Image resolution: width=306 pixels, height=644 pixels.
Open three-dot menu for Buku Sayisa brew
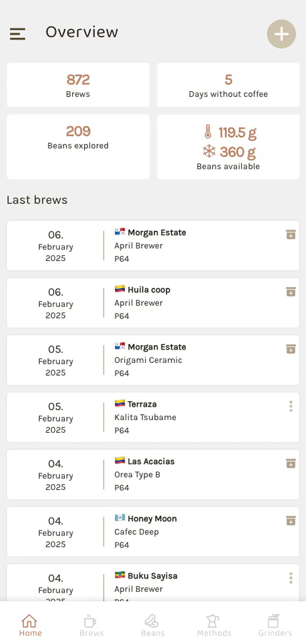pos(291,578)
